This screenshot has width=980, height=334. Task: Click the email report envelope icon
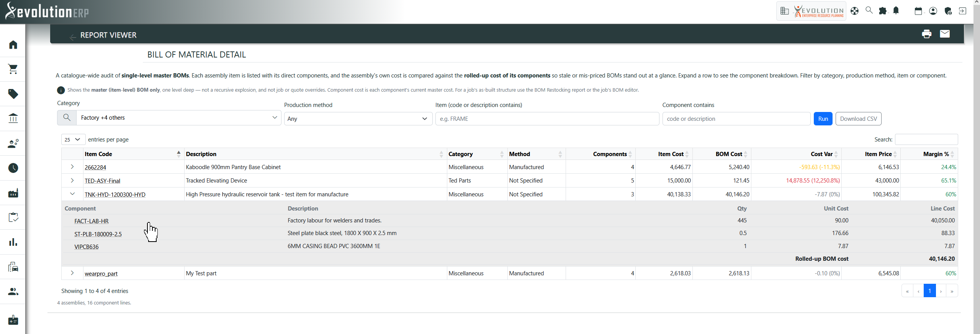[945, 34]
